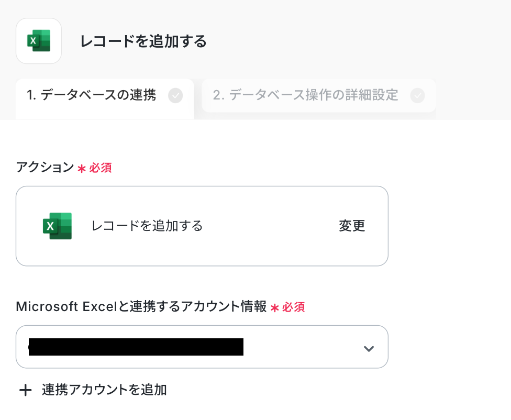Click the page header title レコードを追加する

(x=143, y=41)
